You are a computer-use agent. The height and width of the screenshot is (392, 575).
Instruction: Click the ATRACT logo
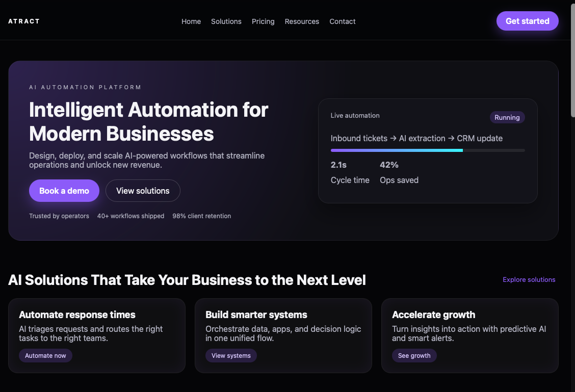(x=23, y=21)
